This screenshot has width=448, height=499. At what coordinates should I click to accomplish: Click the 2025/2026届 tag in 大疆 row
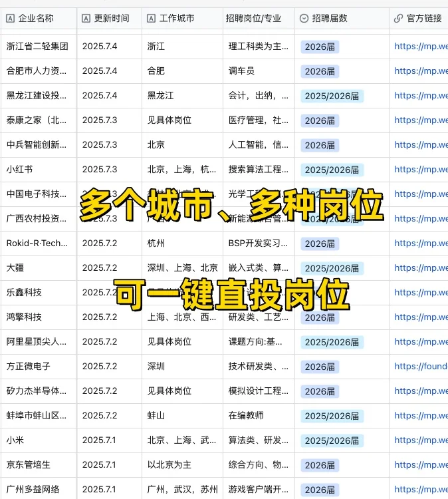pos(332,268)
